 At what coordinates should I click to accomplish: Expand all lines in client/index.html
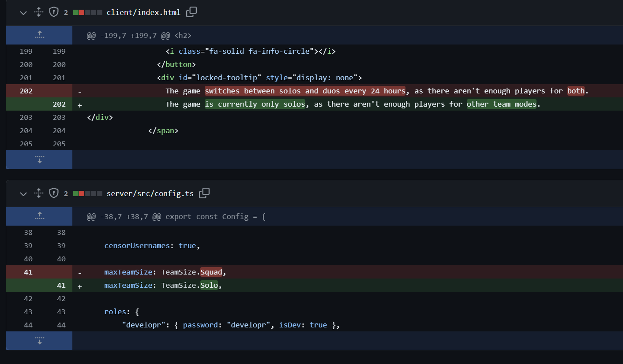(39, 12)
